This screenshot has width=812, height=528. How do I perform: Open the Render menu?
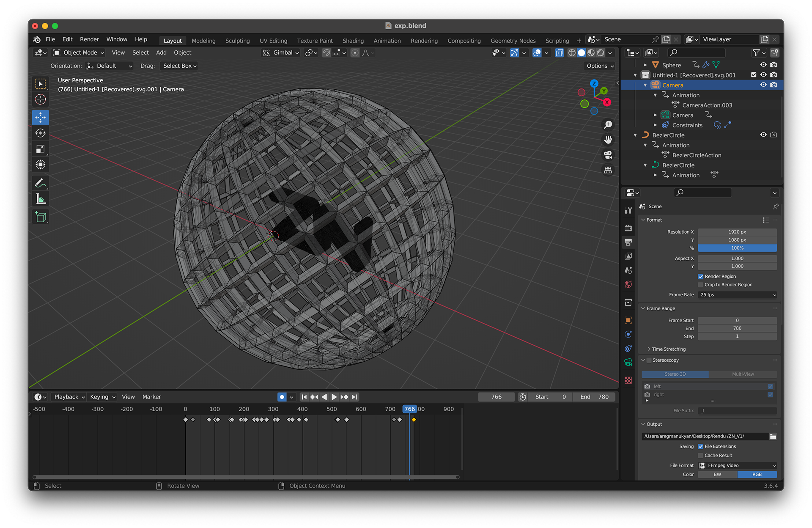click(89, 39)
